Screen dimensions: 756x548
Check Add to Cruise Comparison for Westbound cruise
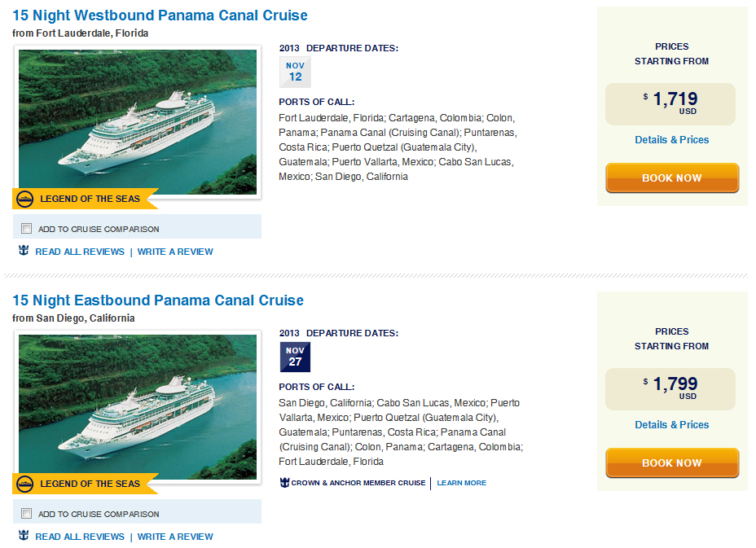click(x=27, y=229)
